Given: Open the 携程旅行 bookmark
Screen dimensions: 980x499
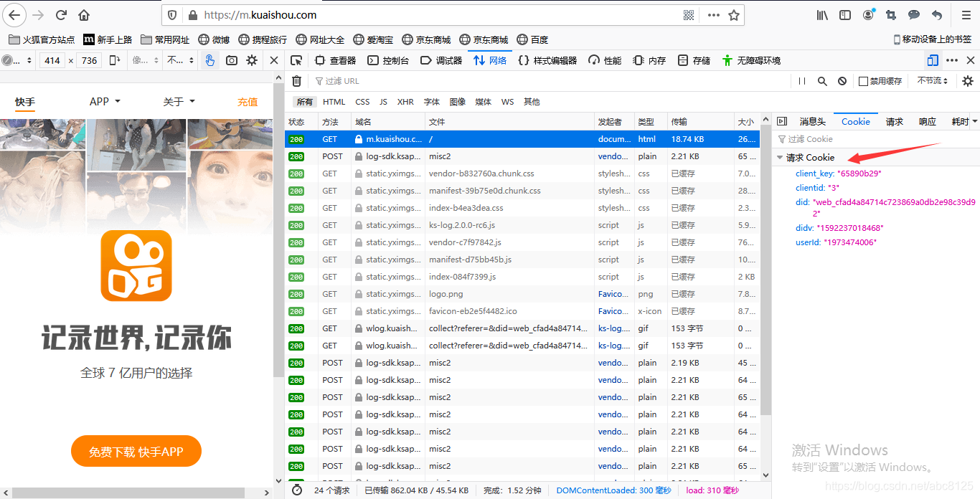Looking at the screenshot, I should 263,40.
